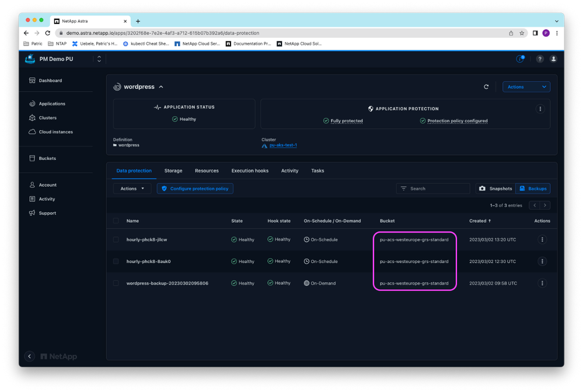Open kebab menu for wordpress-backup-20230302095806

[x=542, y=283]
